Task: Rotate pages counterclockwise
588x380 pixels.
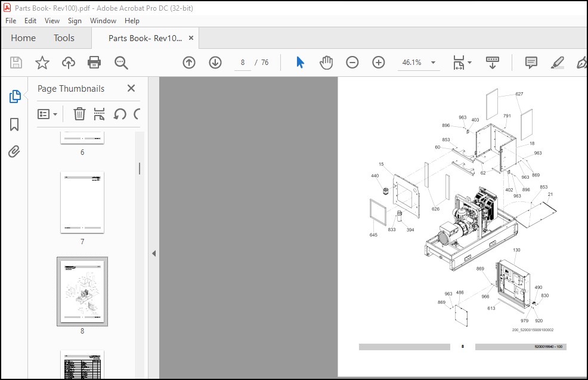Action: (120, 114)
